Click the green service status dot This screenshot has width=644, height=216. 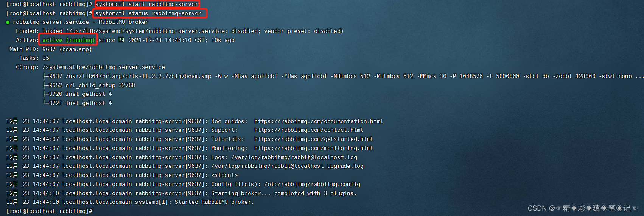pyautogui.click(x=8, y=22)
